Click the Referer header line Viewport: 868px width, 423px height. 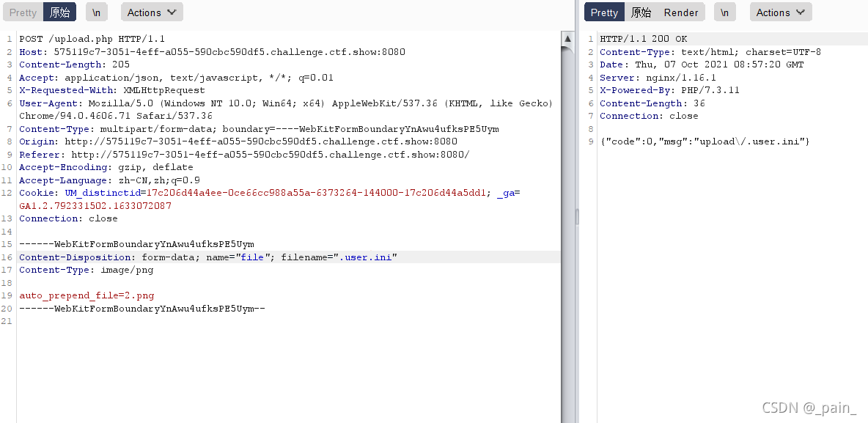pyautogui.click(x=244, y=155)
